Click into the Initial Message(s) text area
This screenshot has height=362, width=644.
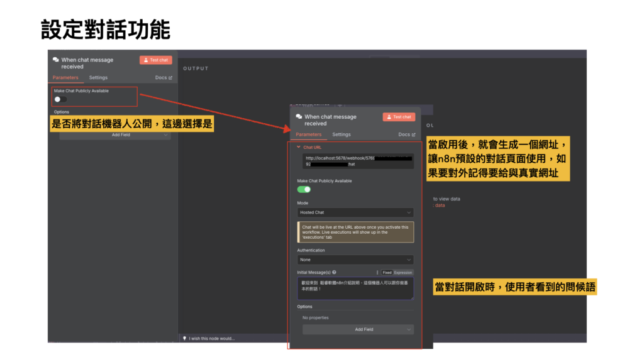(x=355, y=288)
